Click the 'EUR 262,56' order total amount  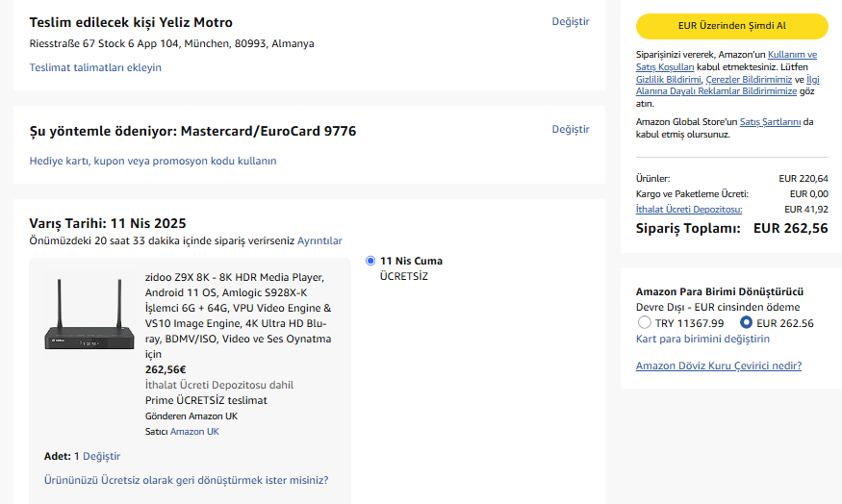click(790, 228)
